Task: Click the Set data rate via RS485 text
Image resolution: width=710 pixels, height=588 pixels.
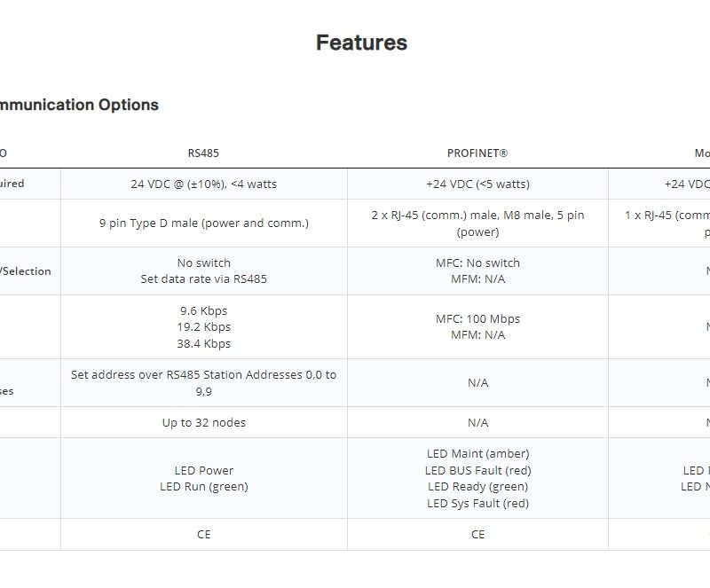Action: 203,279
